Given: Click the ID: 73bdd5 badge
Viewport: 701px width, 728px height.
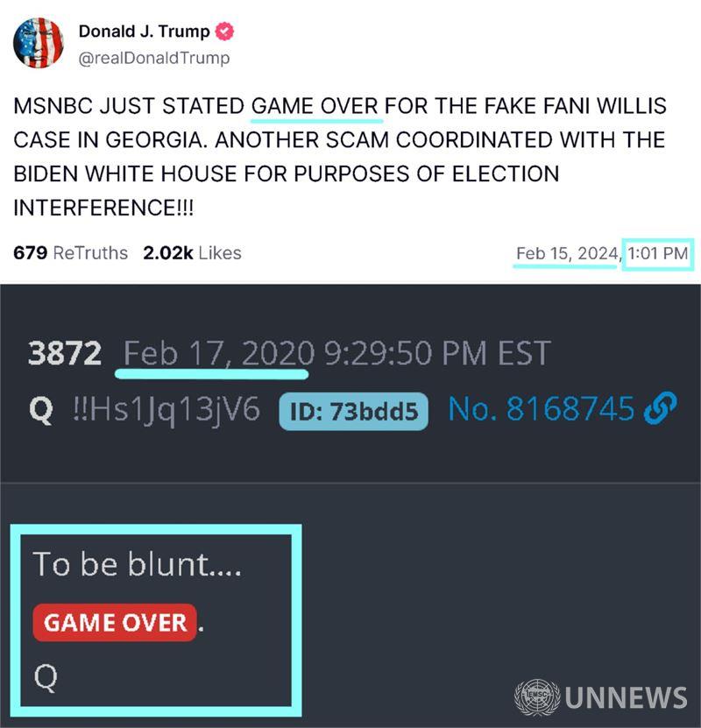Looking at the screenshot, I should 353,412.
